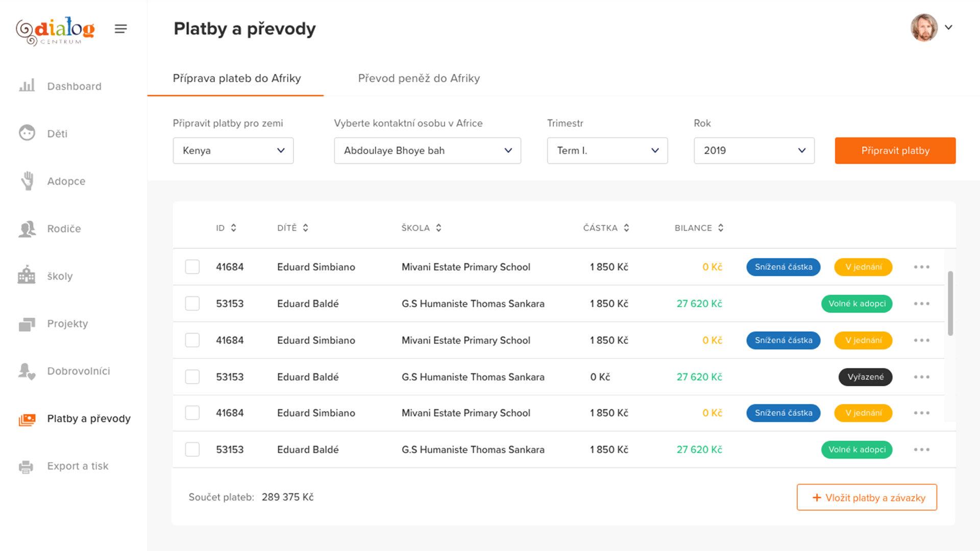Go to Rodiče section
The image size is (980, 551).
[x=64, y=229]
